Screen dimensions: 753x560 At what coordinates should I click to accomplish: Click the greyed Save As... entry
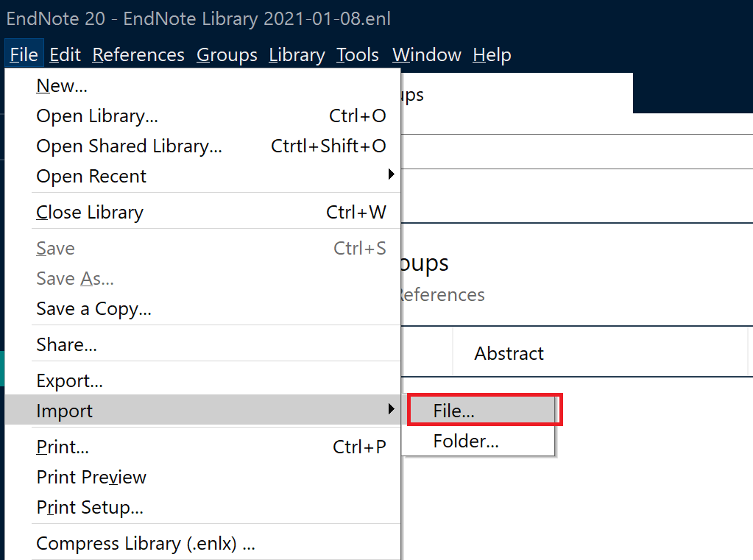coord(202,279)
